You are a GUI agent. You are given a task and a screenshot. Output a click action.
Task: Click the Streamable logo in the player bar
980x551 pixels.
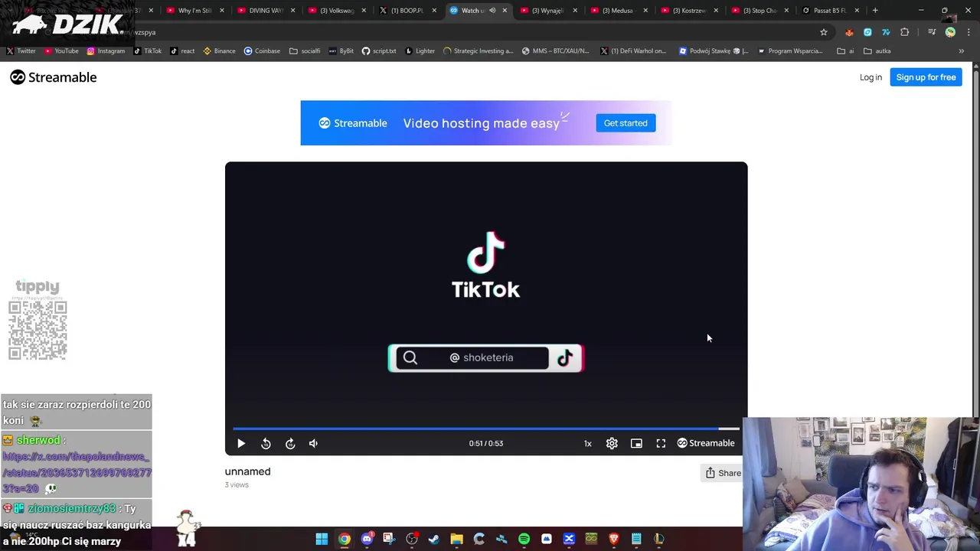click(706, 443)
